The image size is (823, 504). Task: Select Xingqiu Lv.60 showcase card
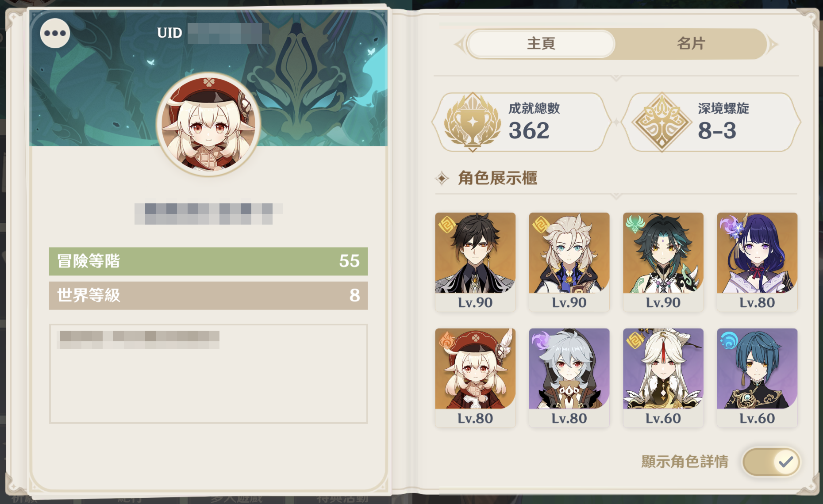tap(757, 378)
